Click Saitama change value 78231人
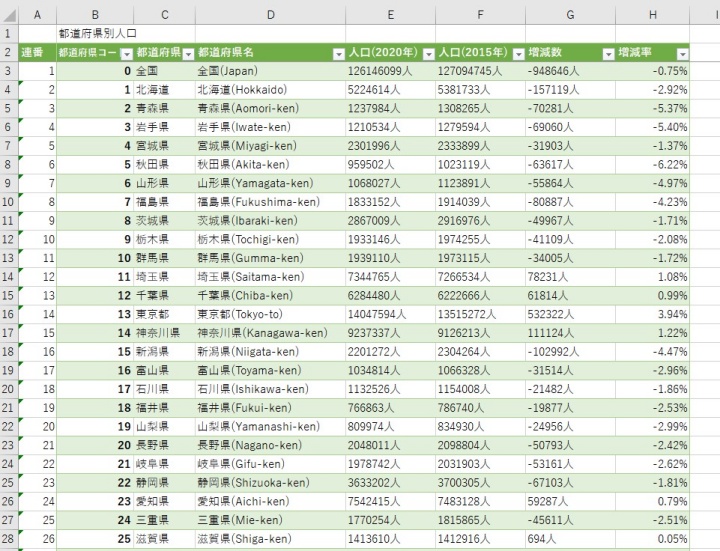Viewport: 720px width, 551px height. tap(570, 277)
